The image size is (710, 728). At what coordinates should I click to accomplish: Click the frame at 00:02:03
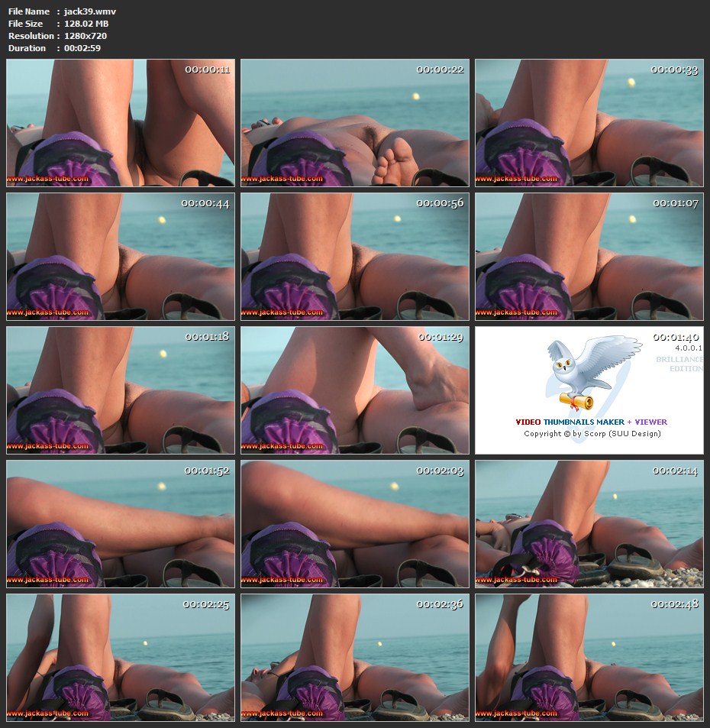tap(355, 524)
